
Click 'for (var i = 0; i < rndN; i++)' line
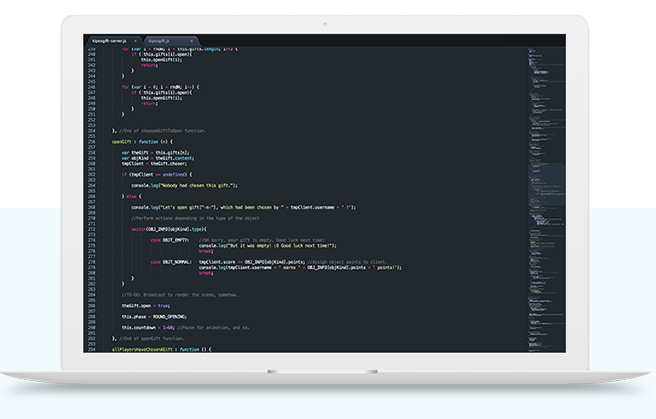[161, 87]
